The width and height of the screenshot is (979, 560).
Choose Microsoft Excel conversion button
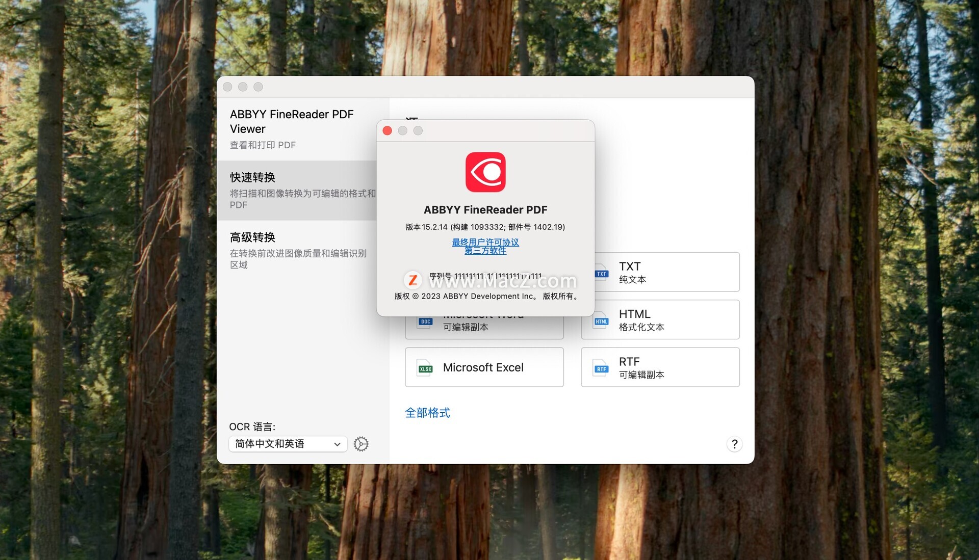point(484,367)
